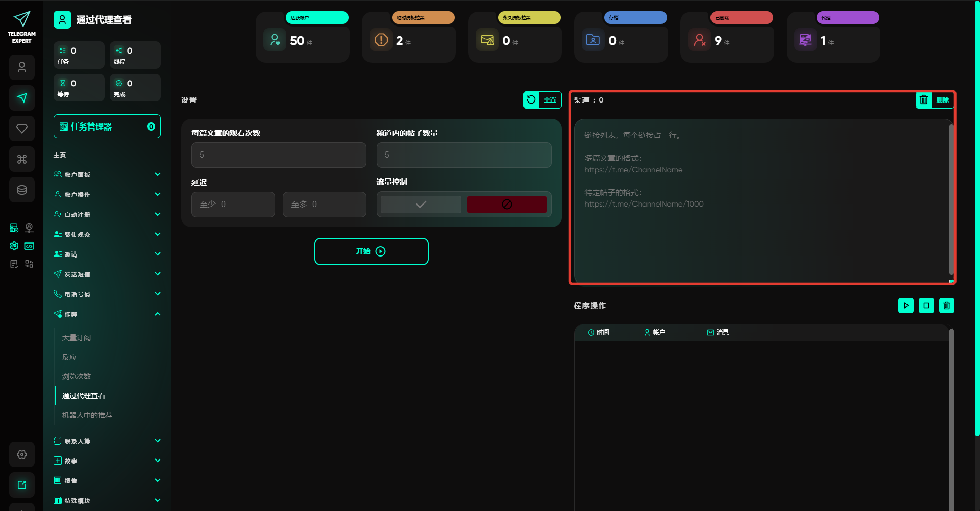Screen dimensions: 980x511
Task: Open the database icon in left sidebar
Action: (22, 190)
